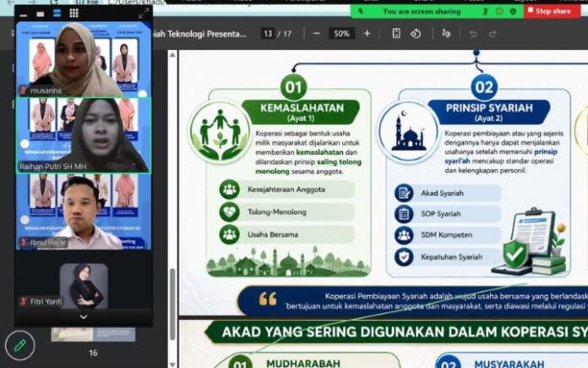The width and height of the screenshot is (588, 368).
Task: Show more participants below Fitri Yanti
Action: [84, 317]
